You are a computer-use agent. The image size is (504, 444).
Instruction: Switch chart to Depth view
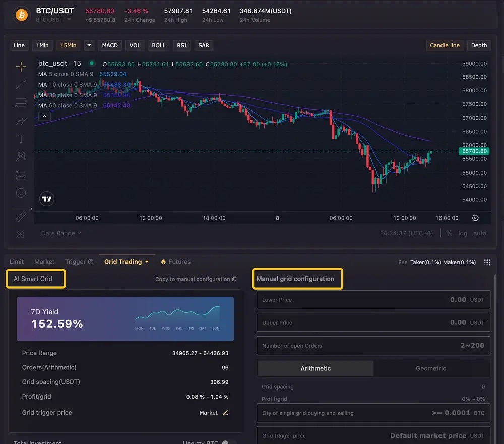click(x=479, y=45)
